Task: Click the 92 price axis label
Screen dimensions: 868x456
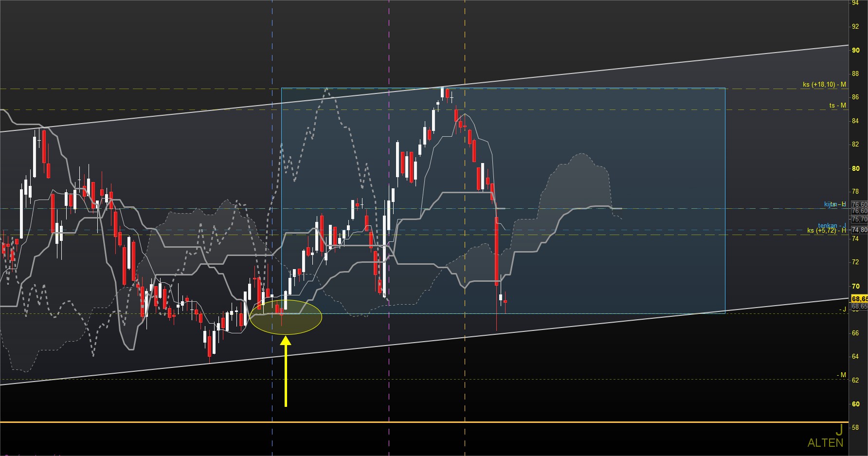Action: coord(855,26)
